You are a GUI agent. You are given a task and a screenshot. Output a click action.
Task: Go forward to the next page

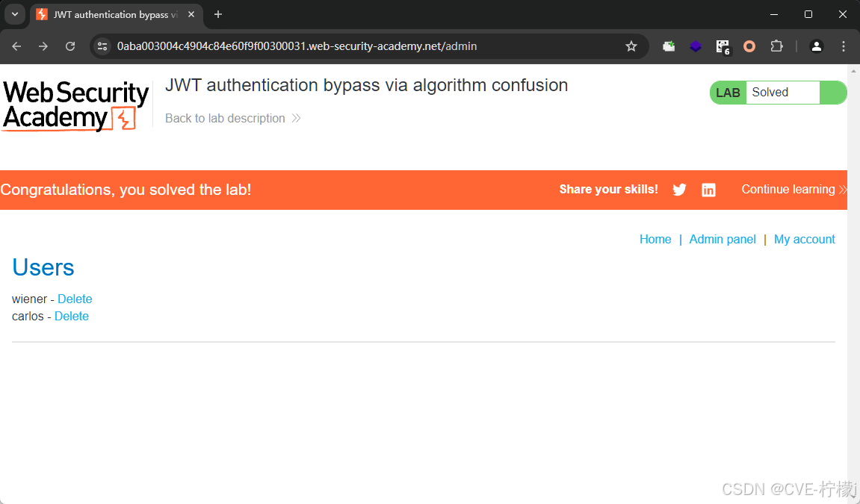pyautogui.click(x=43, y=46)
